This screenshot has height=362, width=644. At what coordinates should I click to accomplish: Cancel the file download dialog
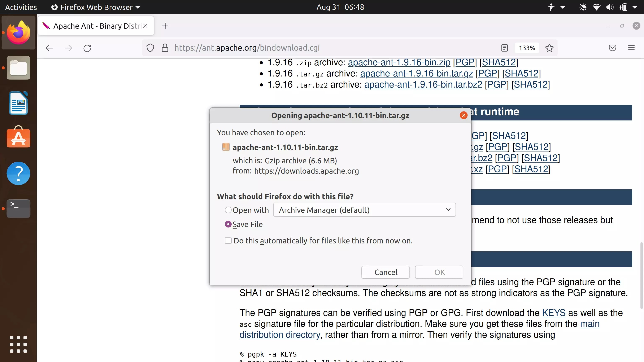[385, 272]
